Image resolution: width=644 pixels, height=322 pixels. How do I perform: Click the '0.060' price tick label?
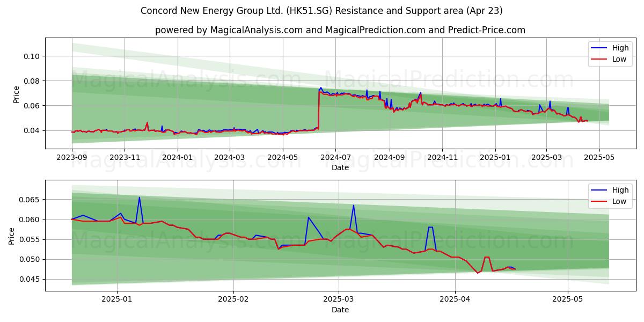pyautogui.click(x=30, y=219)
